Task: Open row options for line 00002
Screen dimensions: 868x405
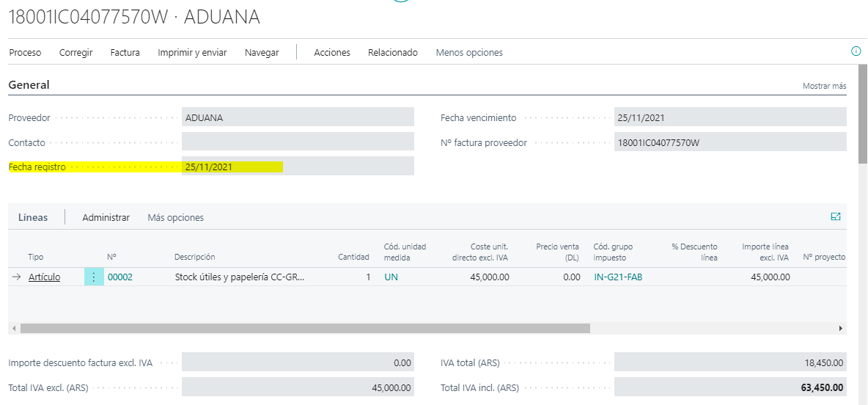Action: pyautogui.click(x=94, y=277)
